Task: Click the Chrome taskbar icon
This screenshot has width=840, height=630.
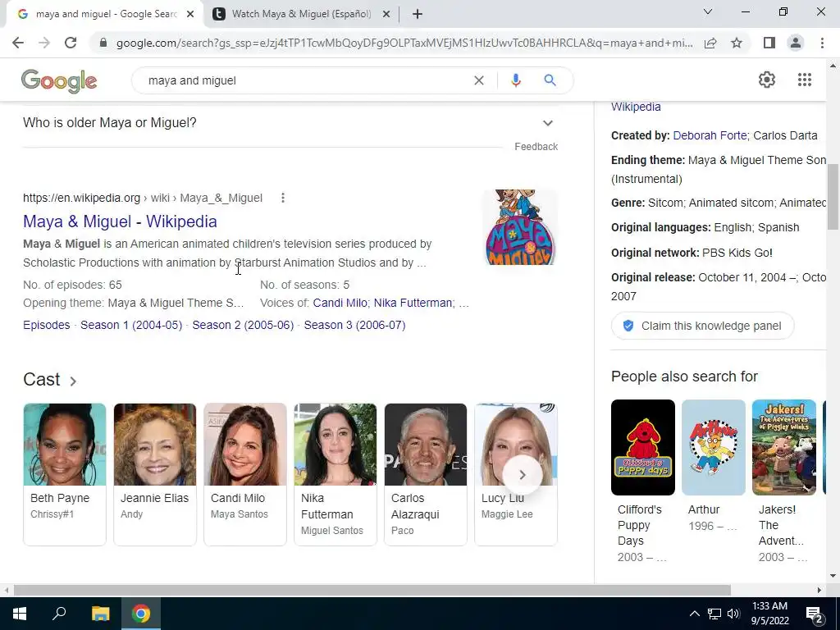Action: tap(141, 614)
